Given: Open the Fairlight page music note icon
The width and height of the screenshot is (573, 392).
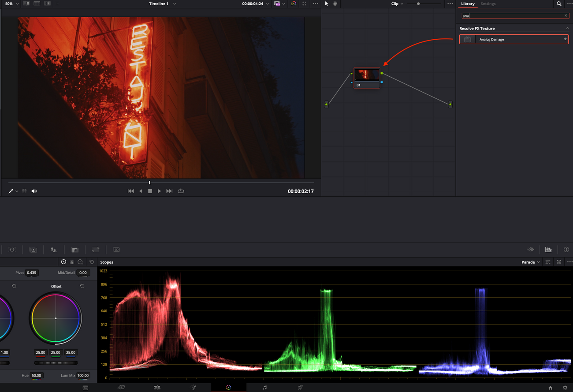Looking at the screenshot, I should pyautogui.click(x=264, y=388).
